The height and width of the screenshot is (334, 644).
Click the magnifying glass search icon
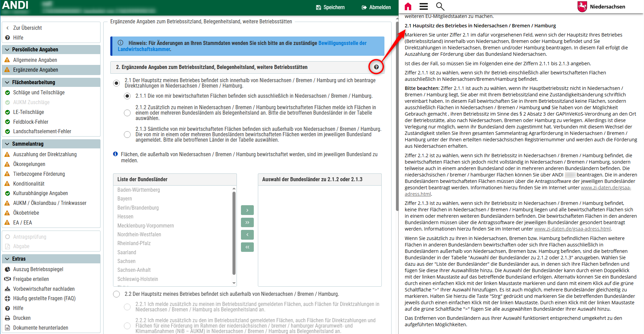click(x=440, y=6)
